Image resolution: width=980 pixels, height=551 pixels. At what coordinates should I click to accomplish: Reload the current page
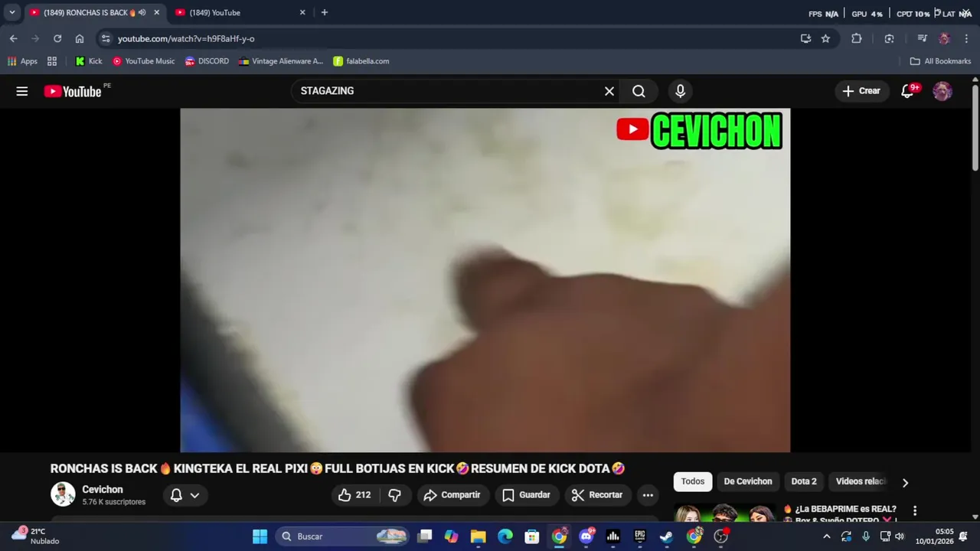(57, 38)
